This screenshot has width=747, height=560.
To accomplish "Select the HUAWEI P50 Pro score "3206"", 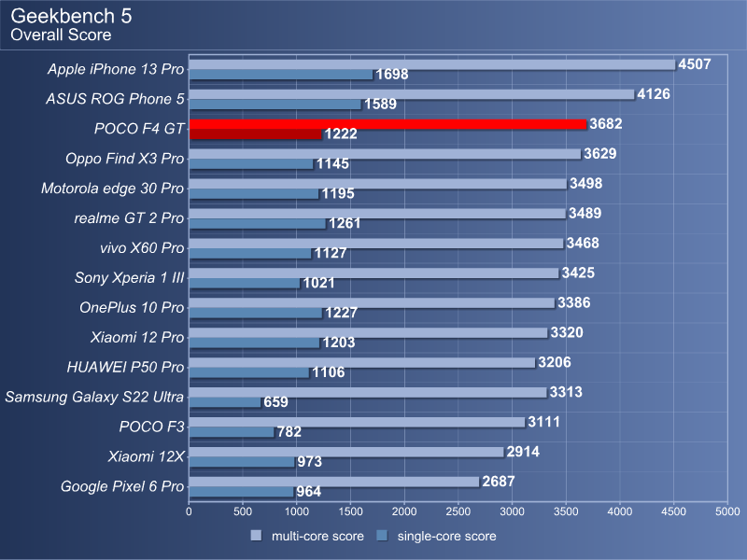I will coord(555,362).
